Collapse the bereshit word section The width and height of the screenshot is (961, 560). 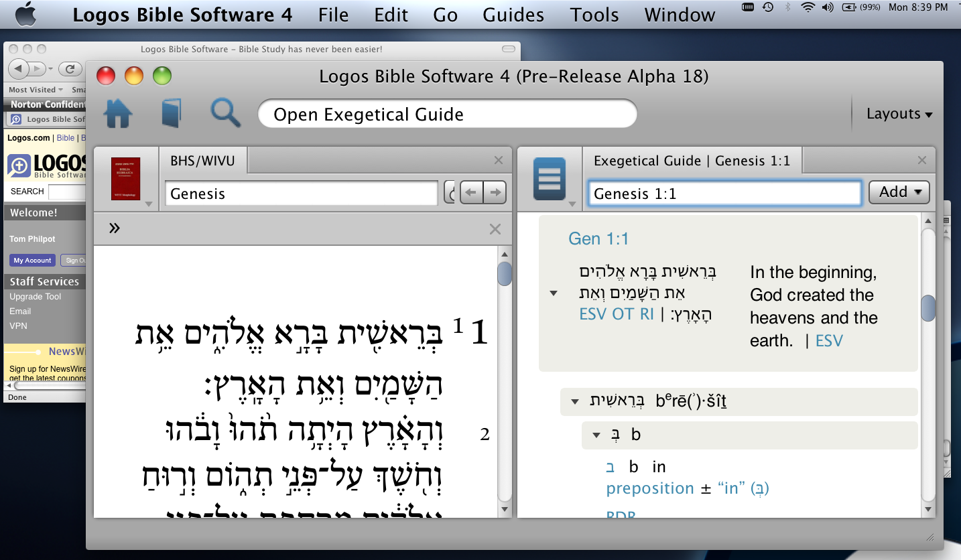coord(575,402)
